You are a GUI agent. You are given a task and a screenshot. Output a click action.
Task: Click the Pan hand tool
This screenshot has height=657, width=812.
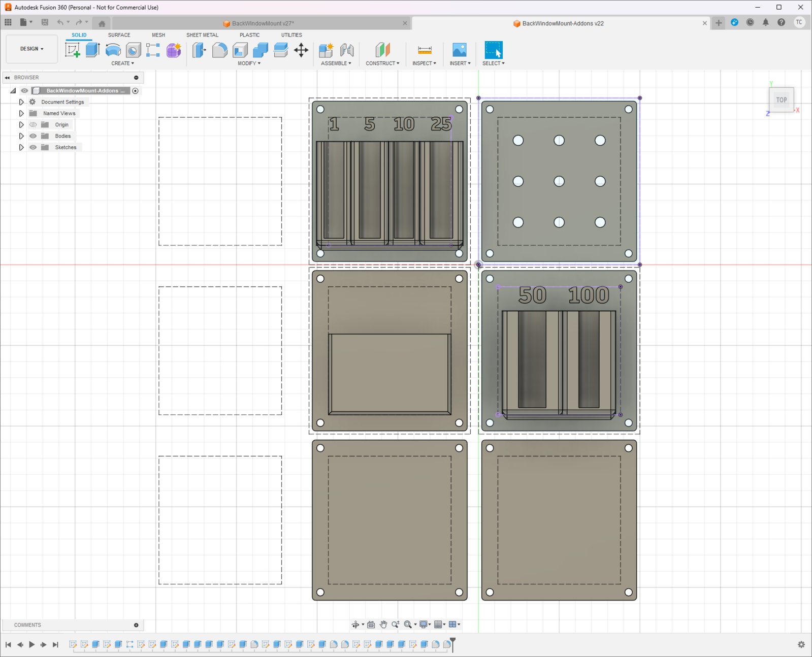(383, 625)
